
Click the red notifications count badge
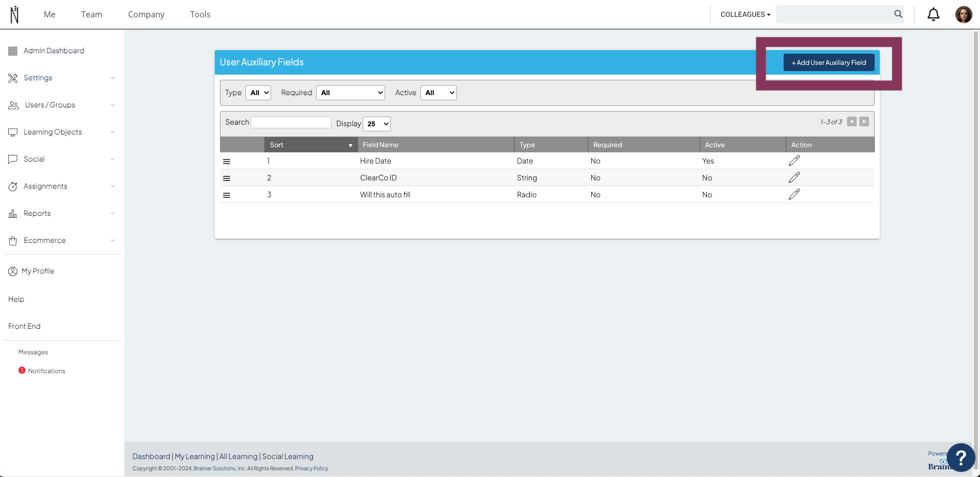[x=22, y=370]
